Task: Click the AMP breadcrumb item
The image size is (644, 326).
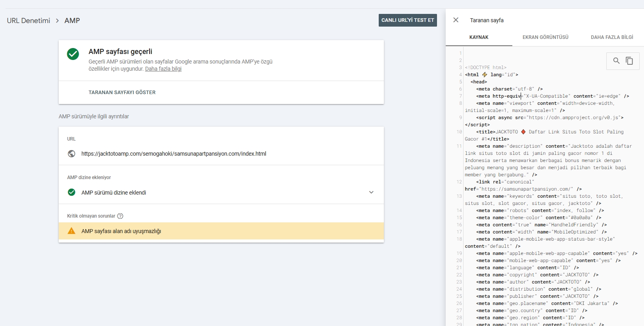Action: click(x=72, y=20)
